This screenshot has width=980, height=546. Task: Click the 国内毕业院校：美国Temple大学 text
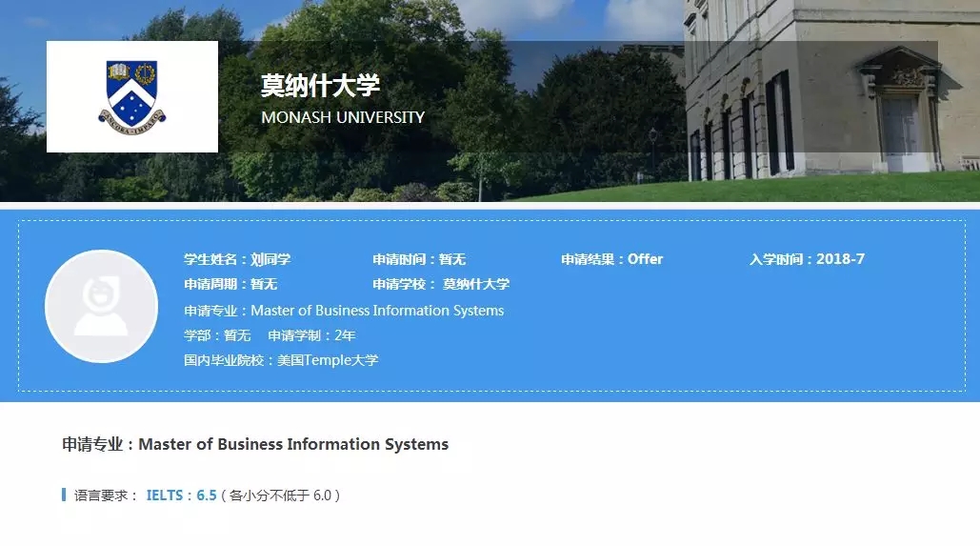(x=281, y=360)
